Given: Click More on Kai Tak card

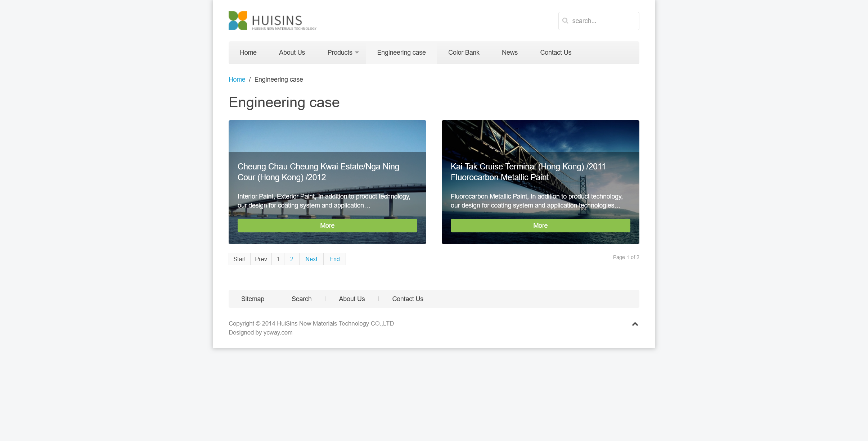Looking at the screenshot, I should (540, 226).
